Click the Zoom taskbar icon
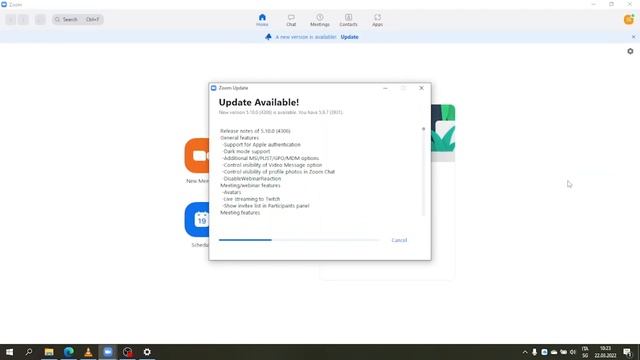Viewport: 640px width, 360px height. point(108,352)
